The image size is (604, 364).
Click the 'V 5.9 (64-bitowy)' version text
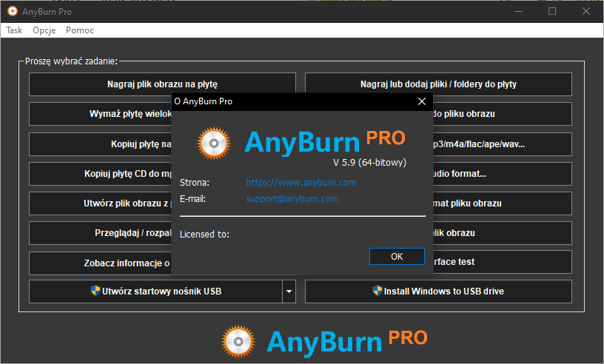tap(370, 163)
